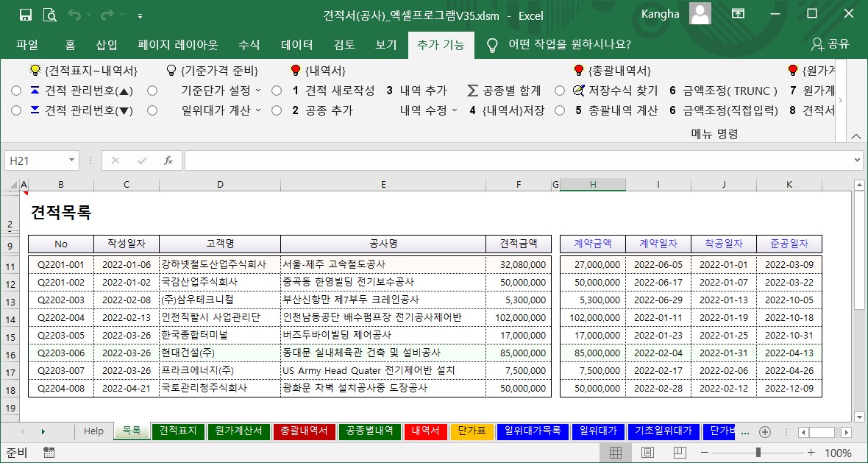
Task: Select radio button before 1 견적 새로작성
Action: [x=277, y=91]
